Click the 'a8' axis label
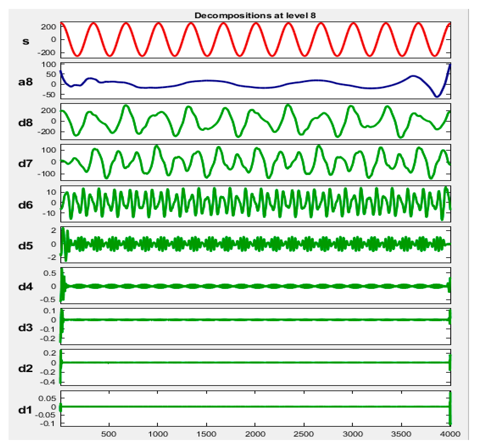The image size is (477, 448). click(25, 82)
